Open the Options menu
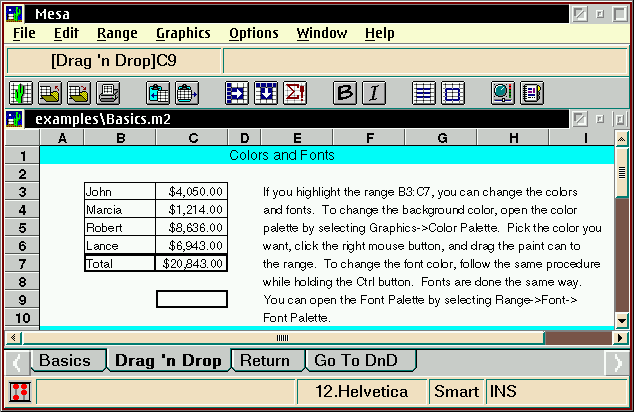The image size is (634, 412). pyautogui.click(x=254, y=33)
